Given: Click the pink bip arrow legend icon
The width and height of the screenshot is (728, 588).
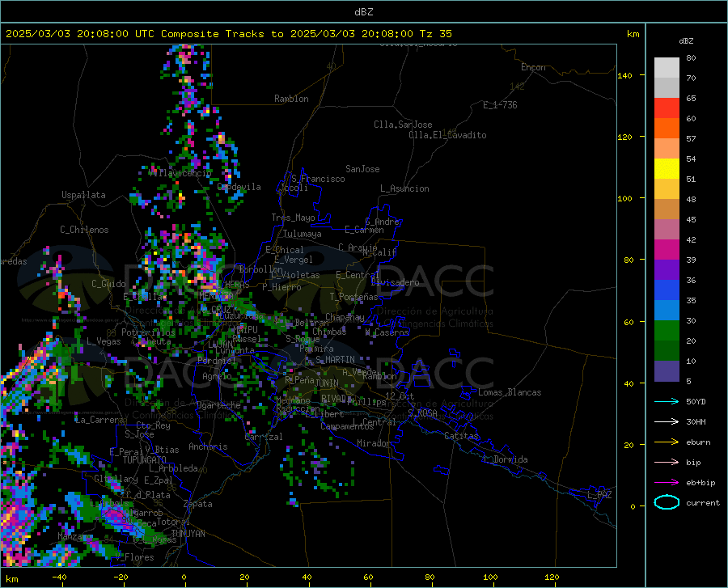Looking at the screenshot, I should [x=667, y=463].
